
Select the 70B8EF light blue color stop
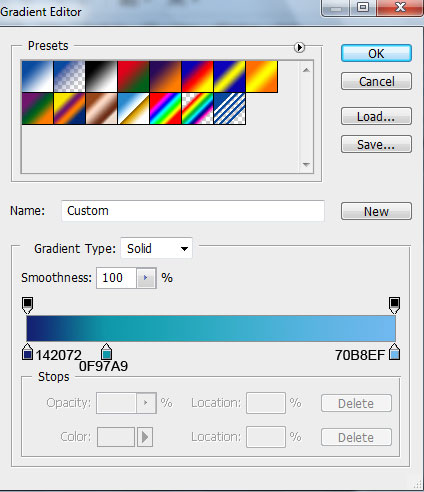tap(394, 352)
